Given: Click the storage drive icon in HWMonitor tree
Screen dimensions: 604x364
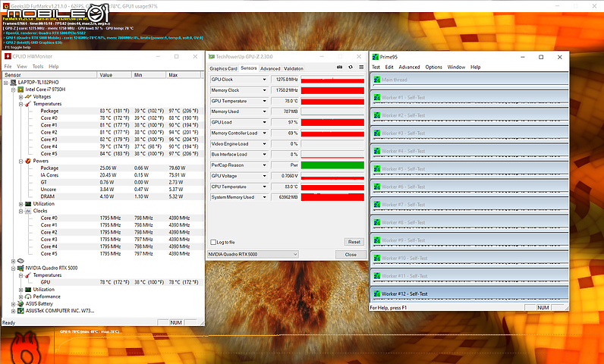Looking at the screenshot, I should [x=20, y=261].
